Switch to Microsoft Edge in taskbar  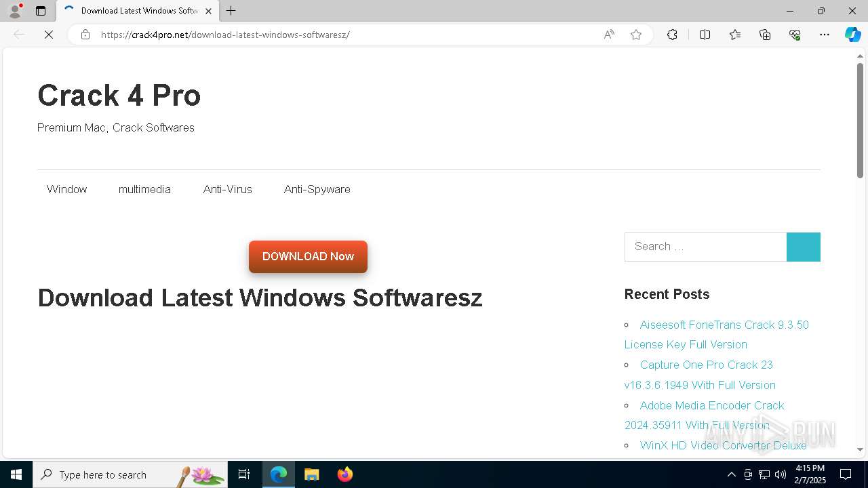(x=279, y=474)
